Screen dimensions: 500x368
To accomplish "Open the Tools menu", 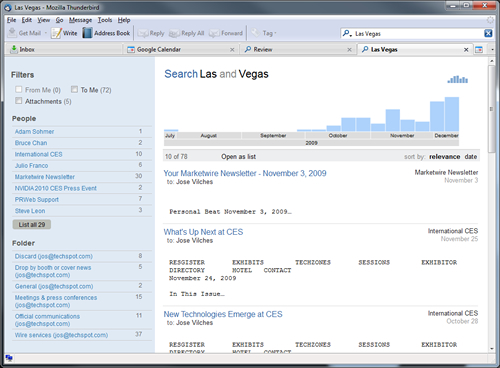I will click(105, 20).
